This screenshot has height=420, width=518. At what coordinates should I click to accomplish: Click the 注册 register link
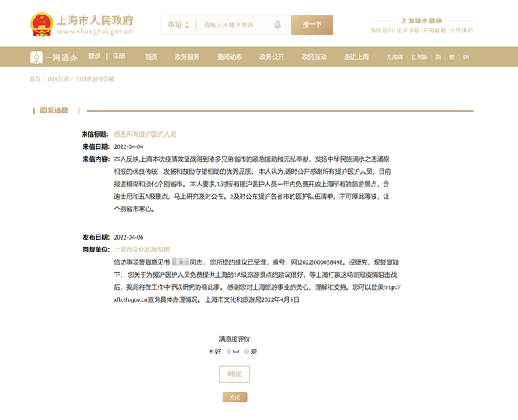click(x=119, y=57)
